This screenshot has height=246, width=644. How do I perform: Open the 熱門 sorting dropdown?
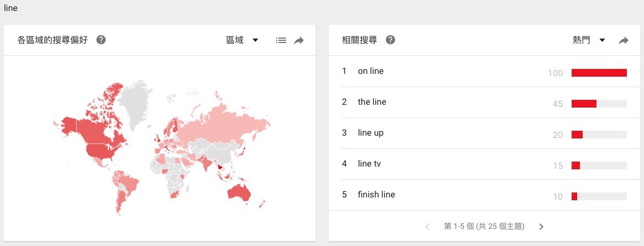pyautogui.click(x=589, y=40)
